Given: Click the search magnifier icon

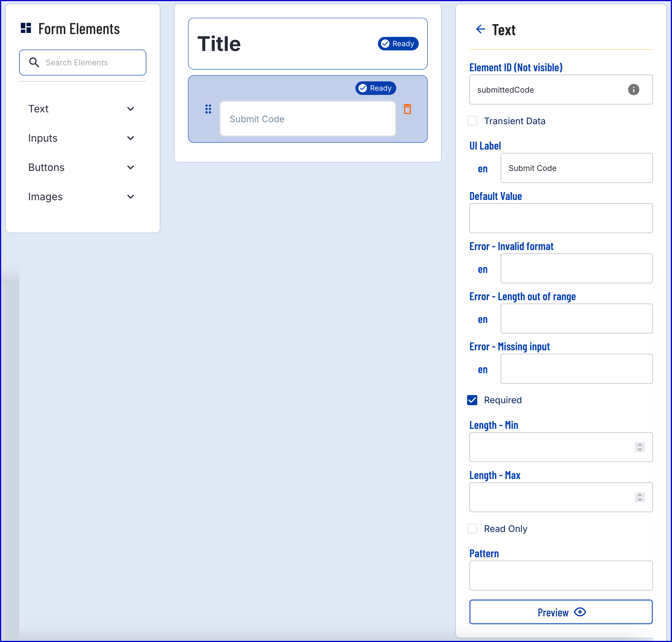Looking at the screenshot, I should coord(34,62).
